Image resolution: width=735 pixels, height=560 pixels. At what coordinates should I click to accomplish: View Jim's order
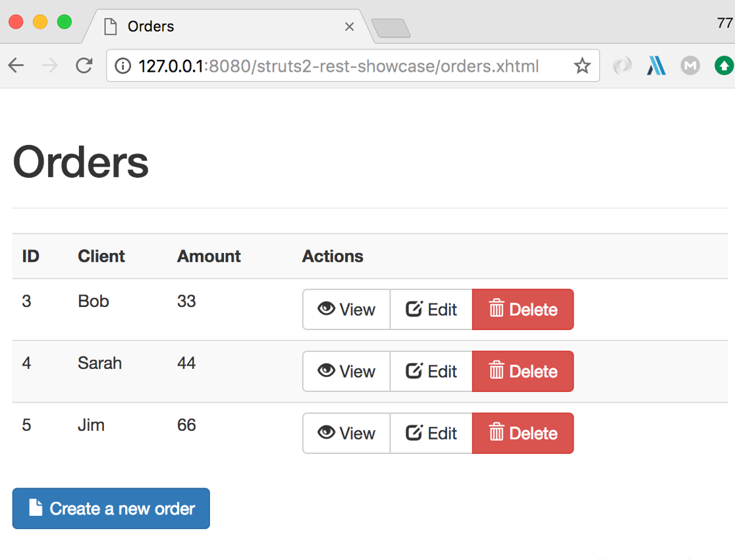point(346,434)
